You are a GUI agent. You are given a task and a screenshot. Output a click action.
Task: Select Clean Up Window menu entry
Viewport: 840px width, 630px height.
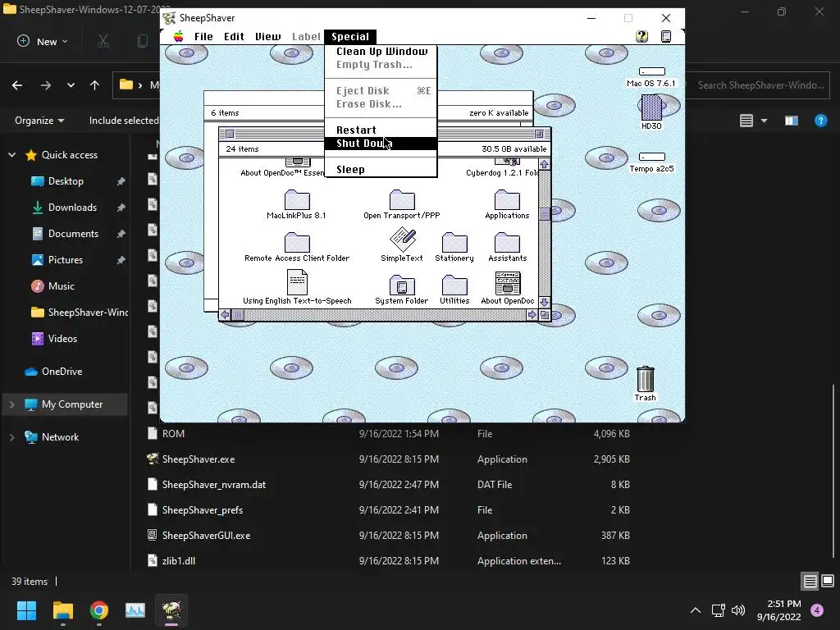click(381, 52)
